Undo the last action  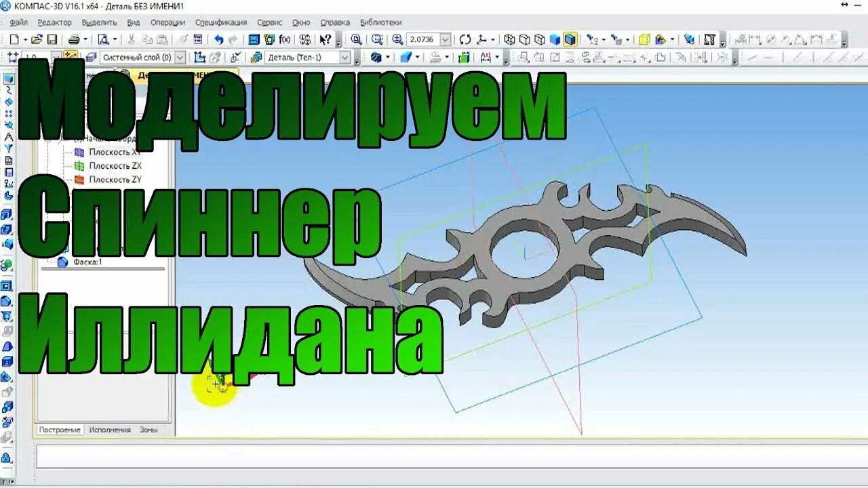pyautogui.click(x=218, y=39)
